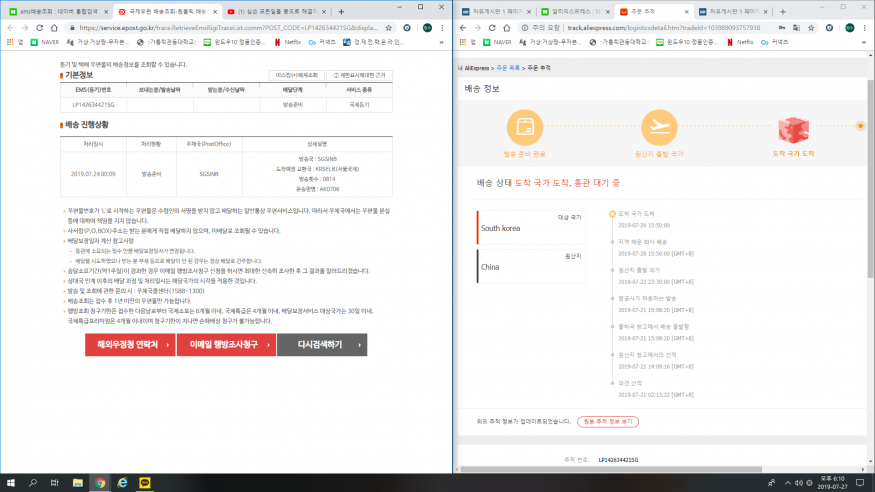The image size is (875, 492).
Task: Open KakaoTalk from the taskbar
Action: [x=143, y=482]
